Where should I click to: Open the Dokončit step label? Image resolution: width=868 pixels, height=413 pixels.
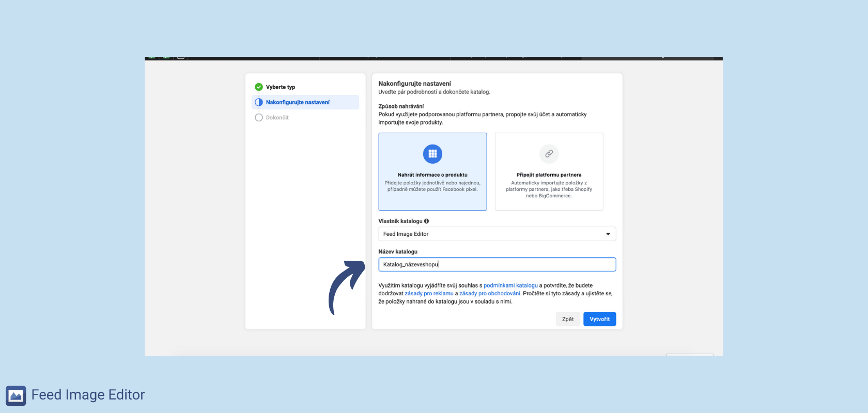(277, 118)
